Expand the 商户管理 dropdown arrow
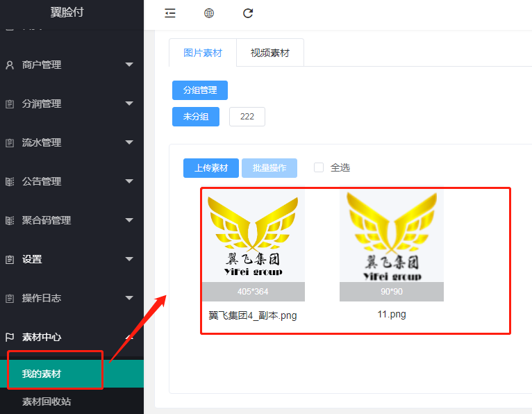The width and height of the screenshot is (532, 414). point(129,65)
